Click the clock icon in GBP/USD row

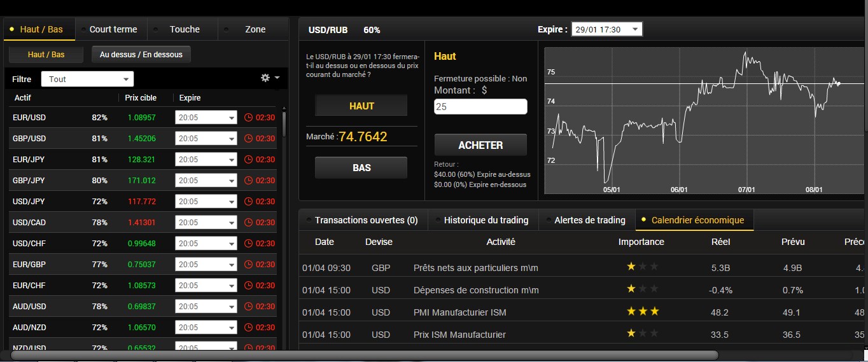(249, 138)
